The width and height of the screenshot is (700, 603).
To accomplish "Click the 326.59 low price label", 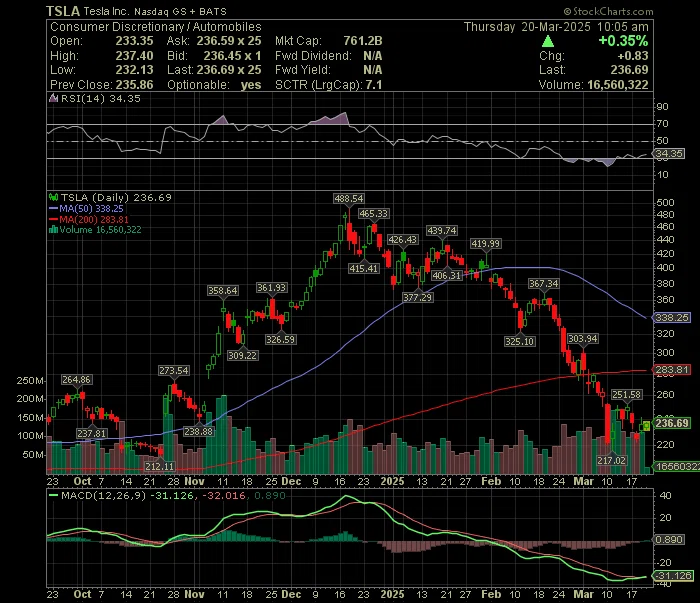I will point(280,339).
